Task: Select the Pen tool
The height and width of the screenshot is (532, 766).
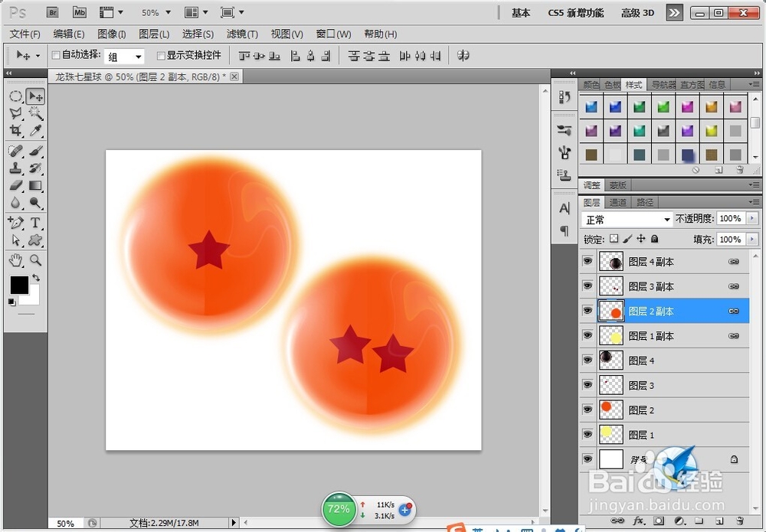Action: 15,223
